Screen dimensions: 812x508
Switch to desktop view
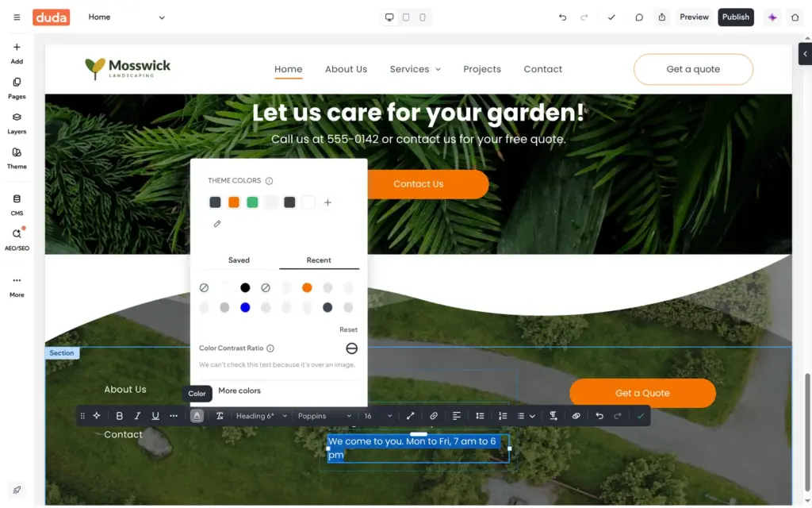click(389, 17)
